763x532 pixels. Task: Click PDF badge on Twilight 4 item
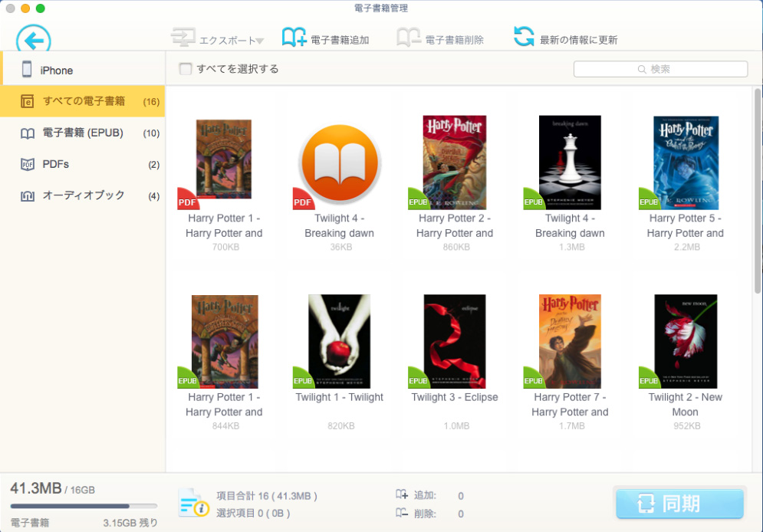pos(302,202)
